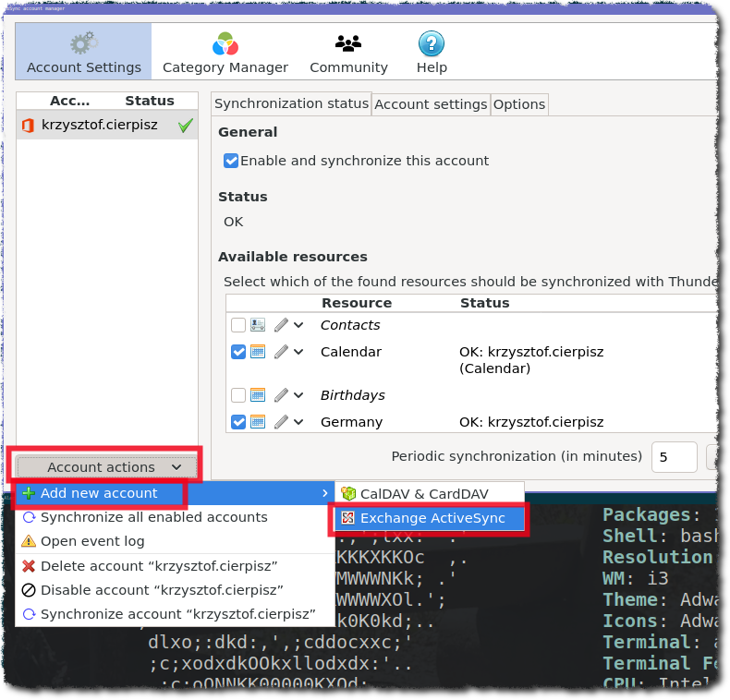Open dropdown chevron in Germany row
This screenshot has height=700, width=730.
[x=298, y=422]
